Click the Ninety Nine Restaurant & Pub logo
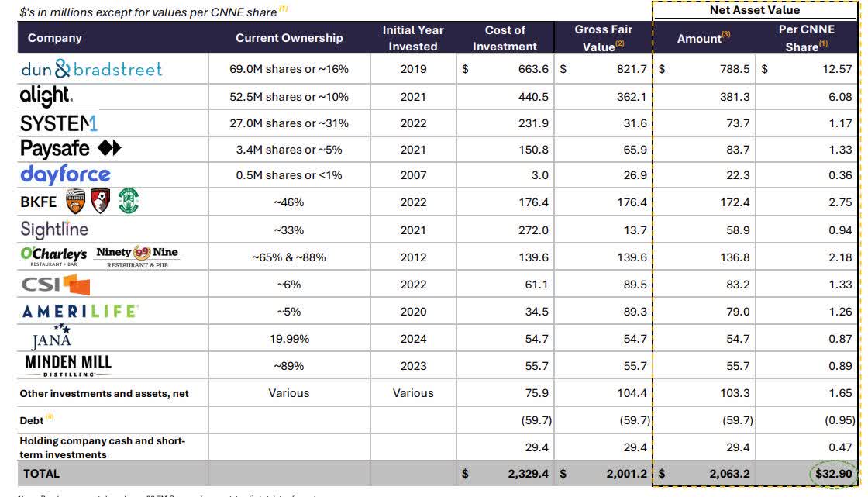 pos(137,257)
